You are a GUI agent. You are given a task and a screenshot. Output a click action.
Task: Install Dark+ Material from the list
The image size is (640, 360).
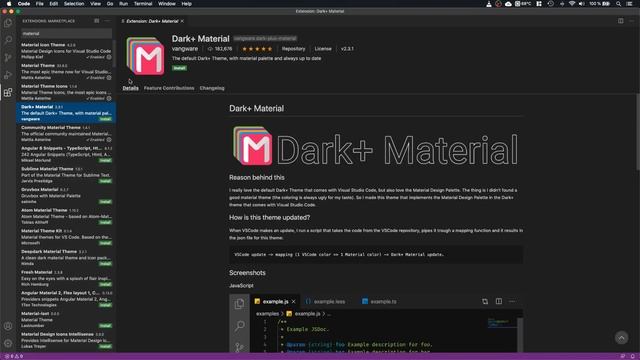click(x=105, y=119)
